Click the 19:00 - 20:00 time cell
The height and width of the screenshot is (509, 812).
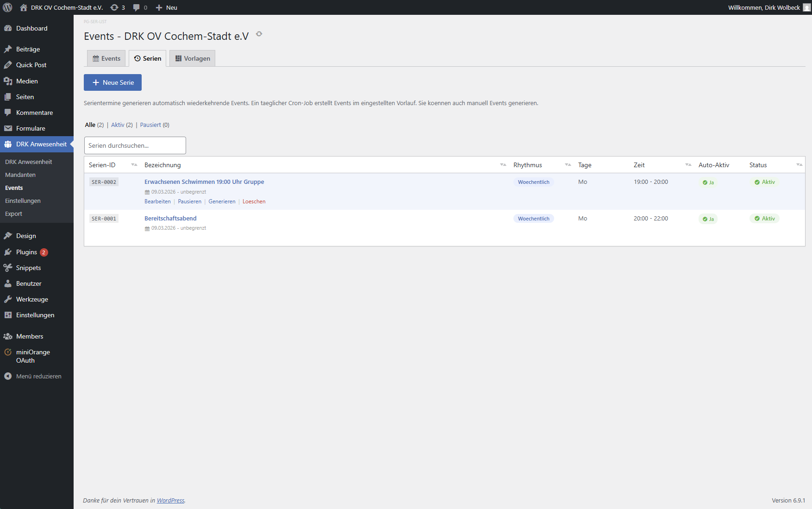point(651,182)
